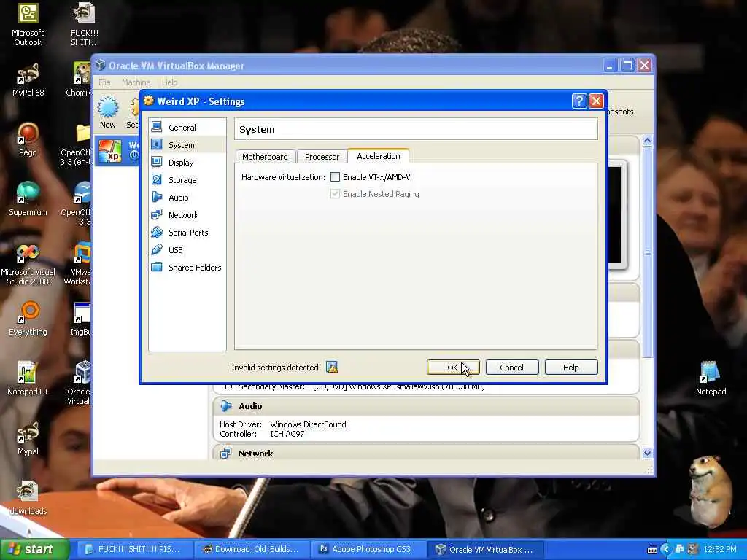Open the Microsoft Outlook desktop icon
The width and height of the screenshot is (747, 560).
[28, 25]
